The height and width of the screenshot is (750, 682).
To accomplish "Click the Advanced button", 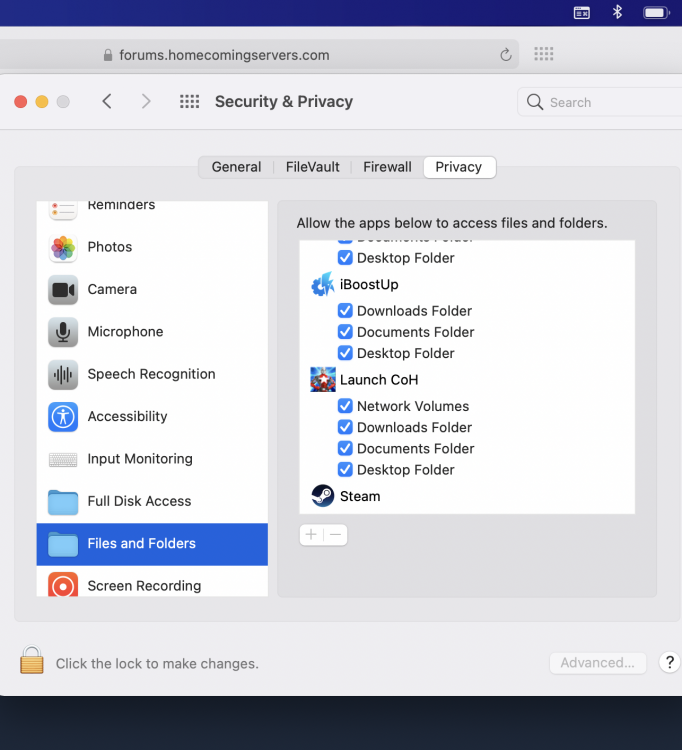I will (597, 662).
